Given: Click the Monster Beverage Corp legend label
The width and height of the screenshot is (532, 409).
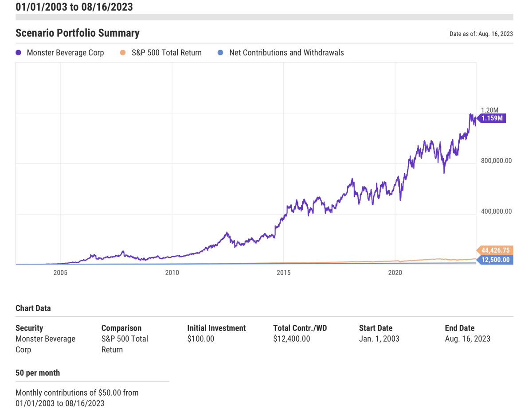Looking at the screenshot, I should (65, 53).
